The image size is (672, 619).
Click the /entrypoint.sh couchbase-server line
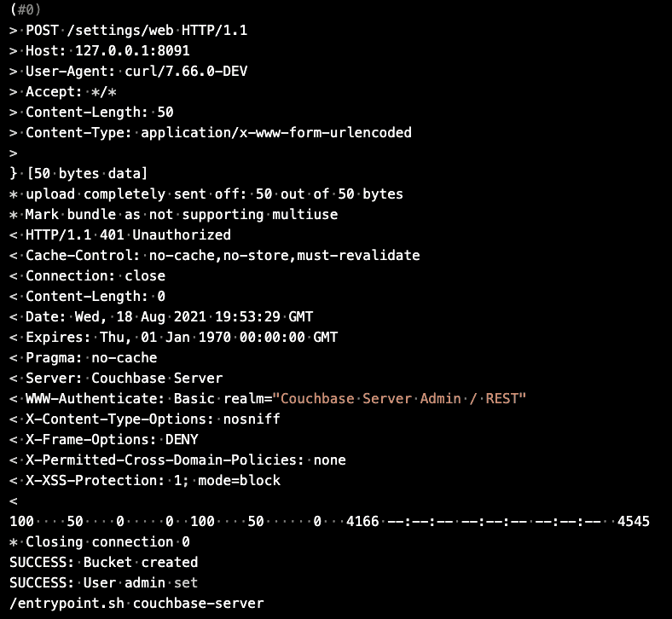pos(136,604)
